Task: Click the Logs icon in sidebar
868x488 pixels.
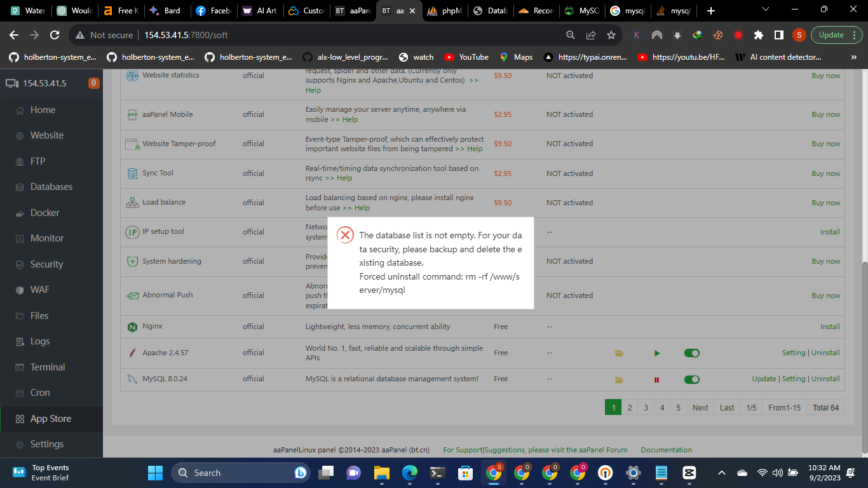Action: click(x=18, y=341)
